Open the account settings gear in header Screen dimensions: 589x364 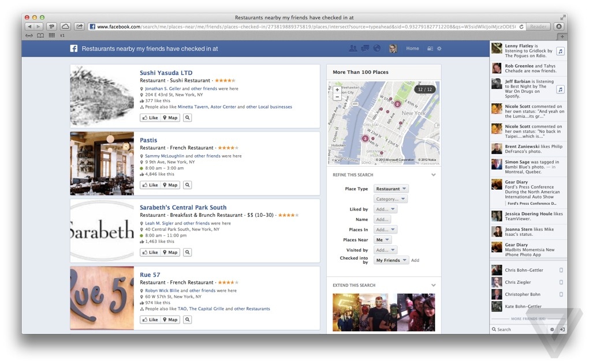(x=439, y=48)
